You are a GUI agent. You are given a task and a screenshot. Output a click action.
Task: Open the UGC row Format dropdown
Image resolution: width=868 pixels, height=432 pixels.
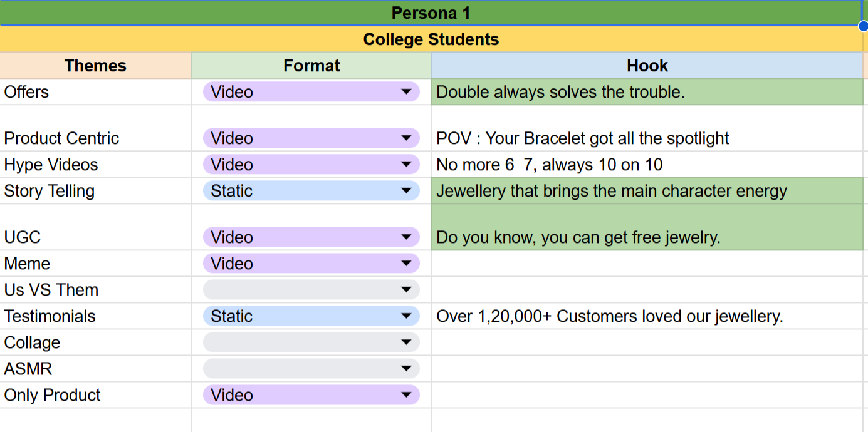point(406,237)
